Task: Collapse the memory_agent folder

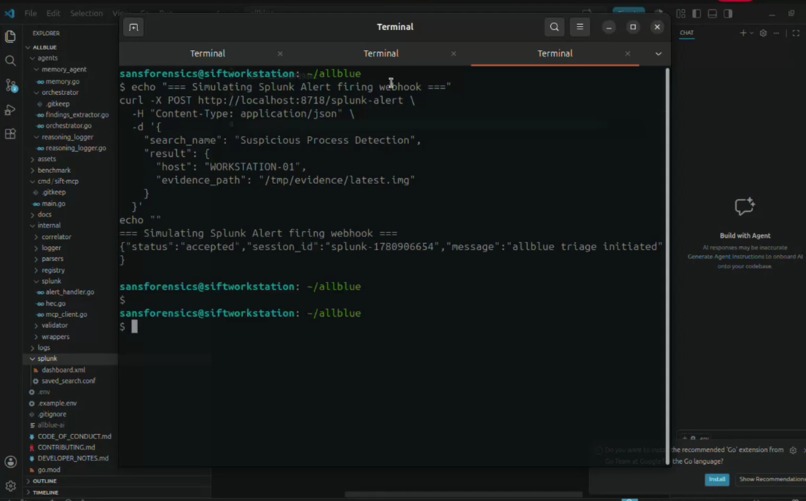Action: point(64,69)
